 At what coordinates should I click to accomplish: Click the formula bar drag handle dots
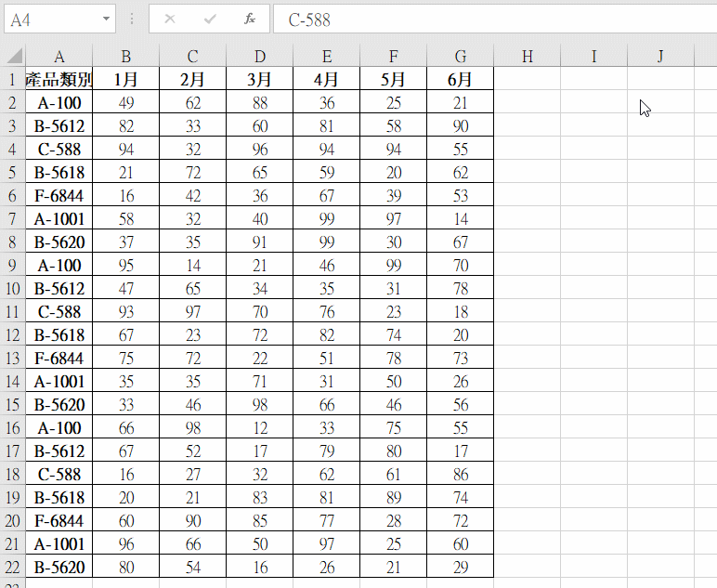132,20
